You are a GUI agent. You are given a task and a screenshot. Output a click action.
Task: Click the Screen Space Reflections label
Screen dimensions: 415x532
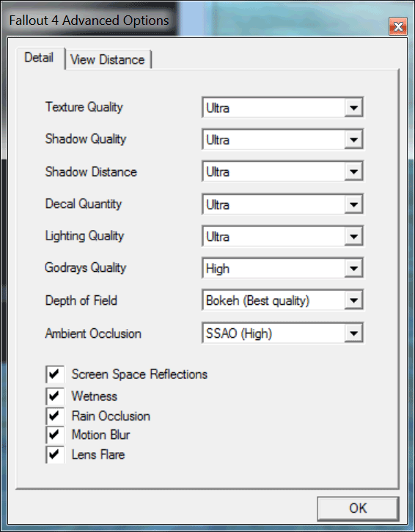[x=139, y=374]
